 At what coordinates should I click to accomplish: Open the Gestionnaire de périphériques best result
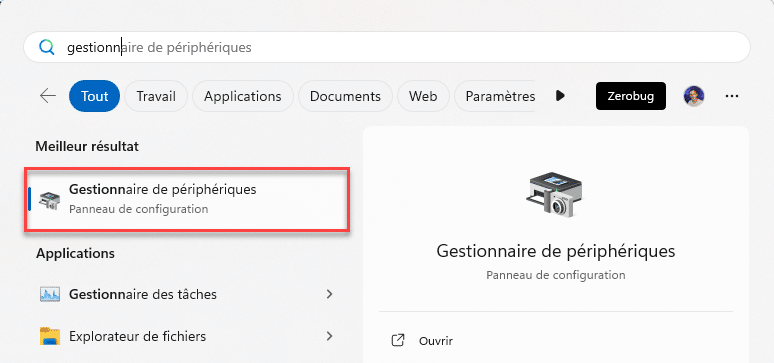pyautogui.click(x=188, y=199)
